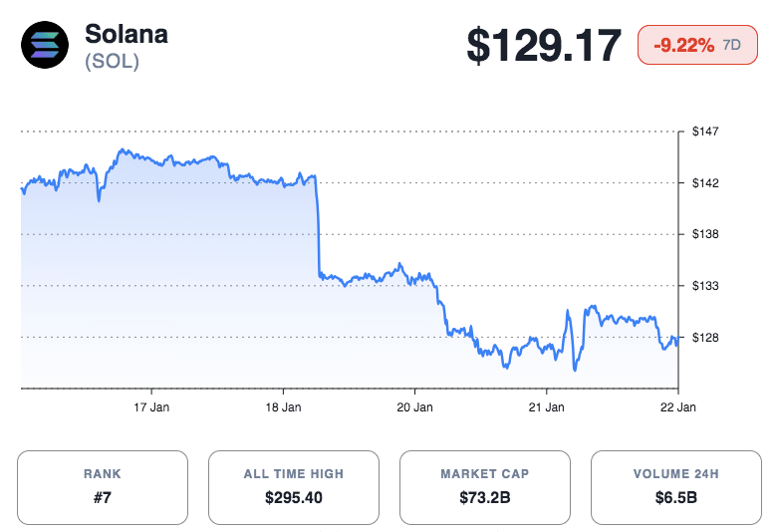
Task: Click the sharp price drop on chart line
Action: [318, 229]
